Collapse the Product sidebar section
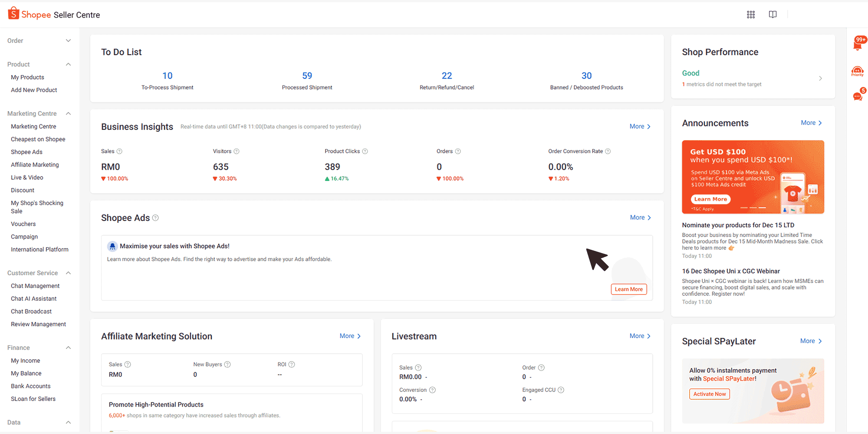Image resolution: width=868 pixels, height=434 pixels. (68, 64)
